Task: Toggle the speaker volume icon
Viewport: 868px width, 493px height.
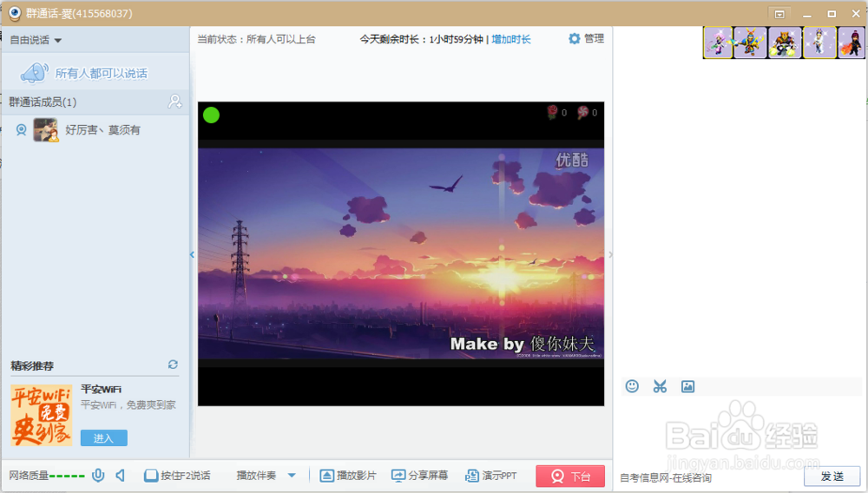Action: (x=120, y=476)
